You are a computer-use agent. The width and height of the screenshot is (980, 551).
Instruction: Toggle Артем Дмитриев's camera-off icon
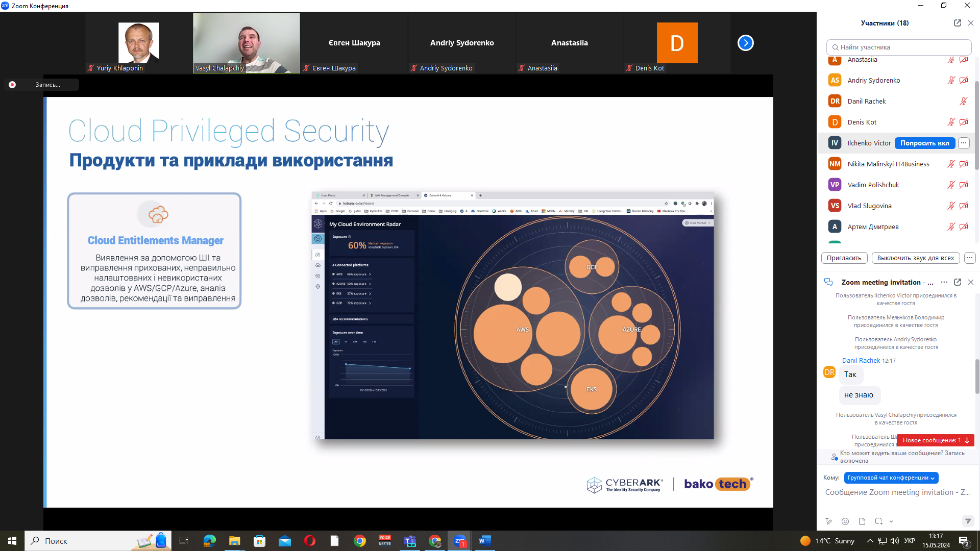[x=964, y=227]
